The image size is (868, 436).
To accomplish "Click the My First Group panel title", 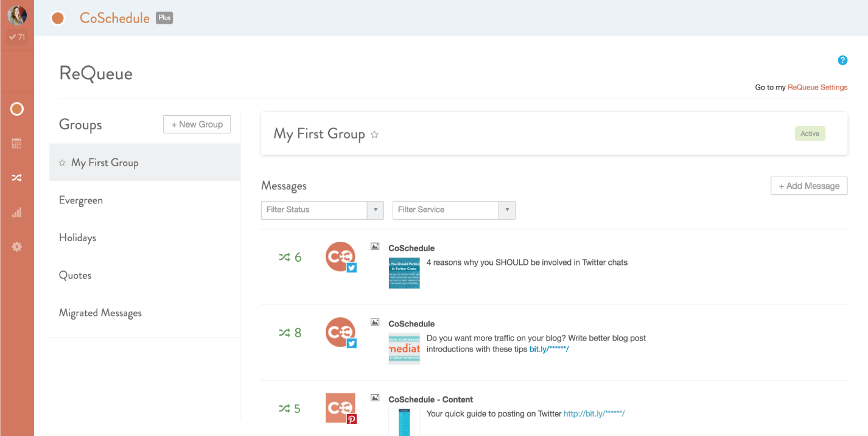I will pyautogui.click(x=319, y=134).
